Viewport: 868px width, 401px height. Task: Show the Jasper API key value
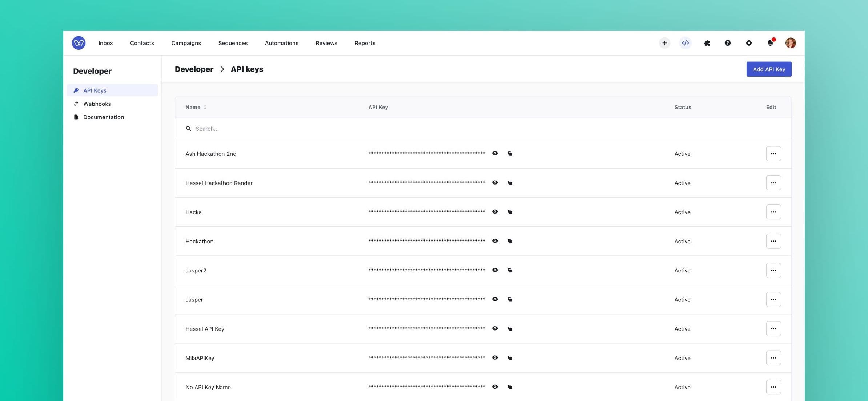(495, 299)
